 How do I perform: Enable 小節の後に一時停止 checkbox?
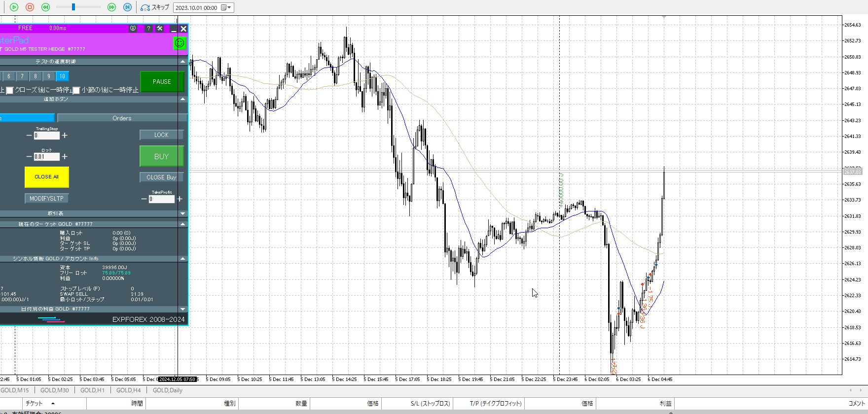click(76, 90)
